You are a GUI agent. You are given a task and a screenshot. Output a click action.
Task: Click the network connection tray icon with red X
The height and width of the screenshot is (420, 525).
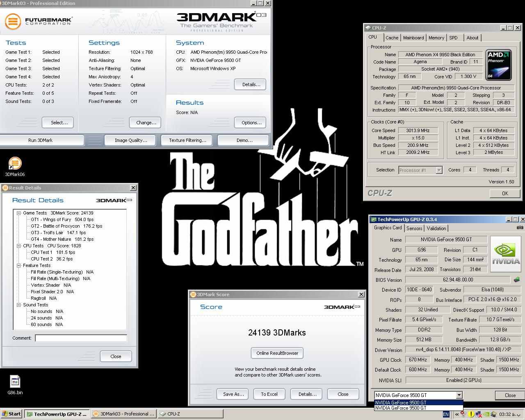479,414
